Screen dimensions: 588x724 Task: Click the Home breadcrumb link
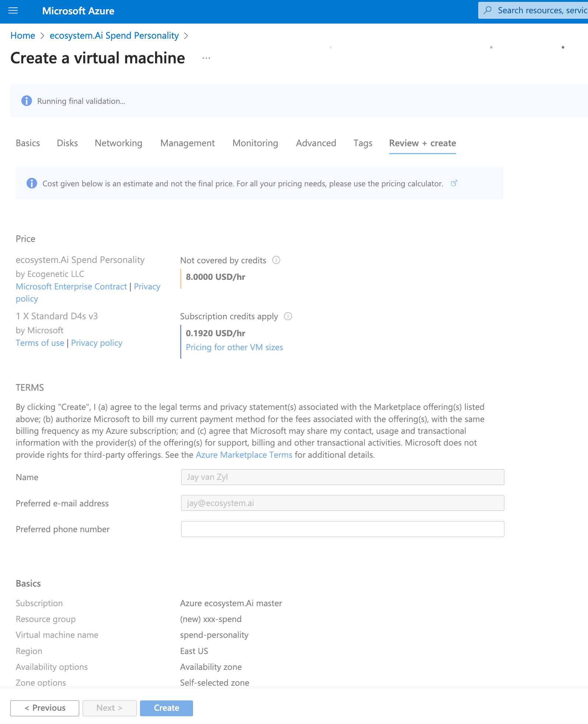point(23,36)
